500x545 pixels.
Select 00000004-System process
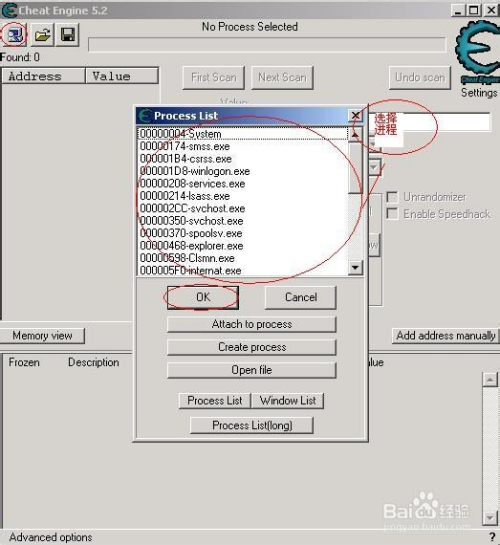(x=243, y=134)
